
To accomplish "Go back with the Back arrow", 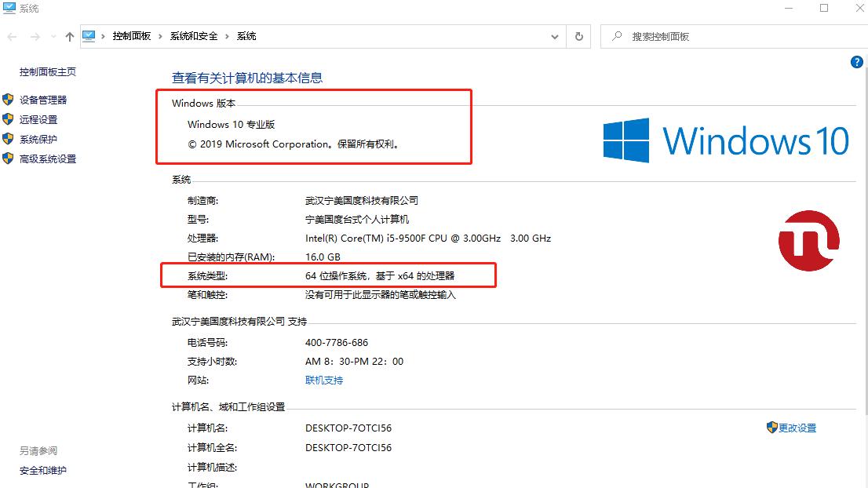I will (13, 37).
